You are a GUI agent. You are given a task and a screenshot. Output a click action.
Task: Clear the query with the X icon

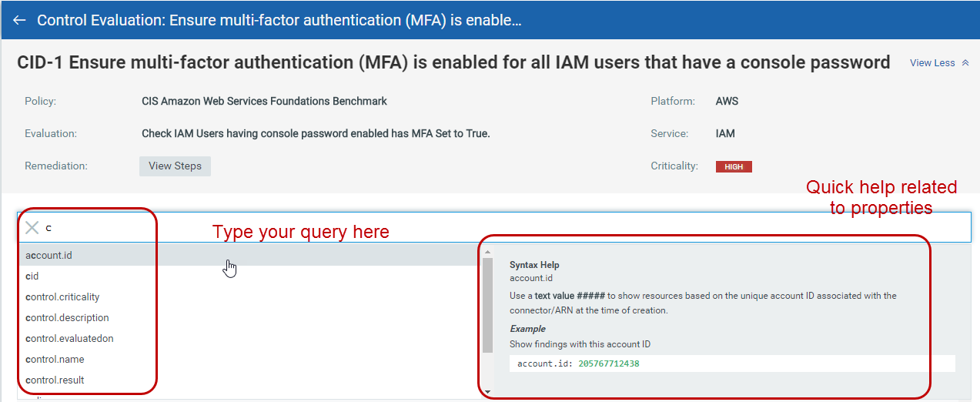point(32,227)
